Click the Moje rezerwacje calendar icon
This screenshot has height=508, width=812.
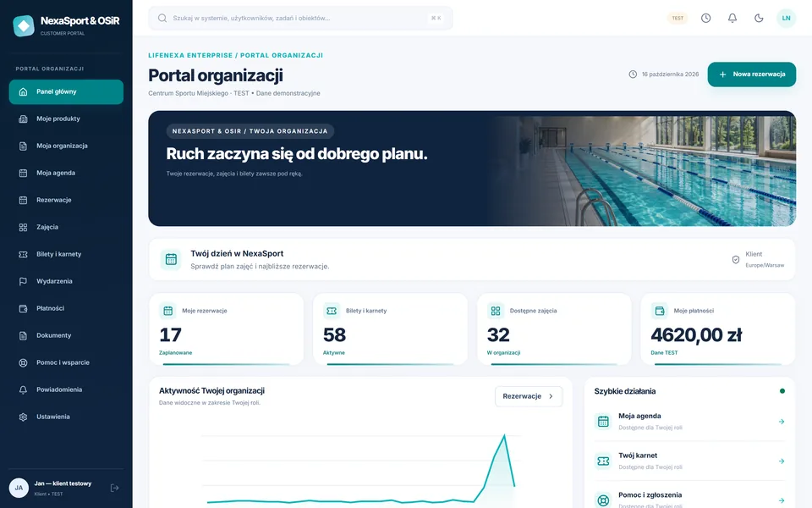coord(167,311)
